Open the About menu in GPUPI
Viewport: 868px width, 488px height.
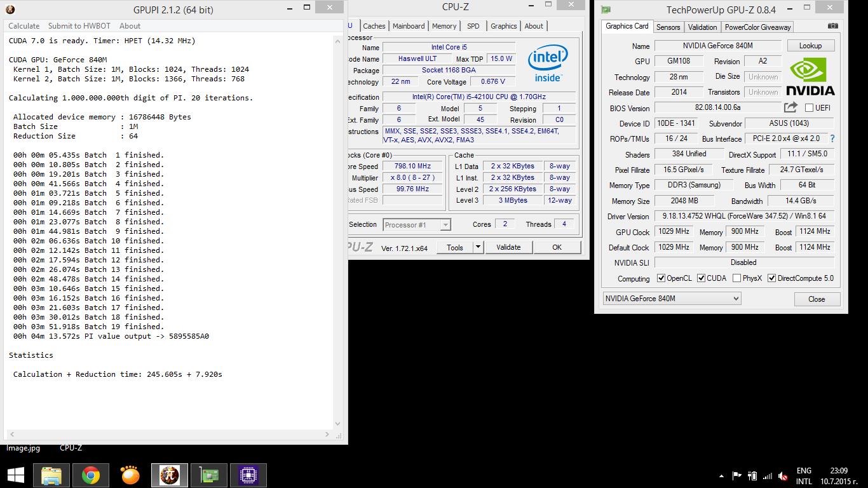(130, 26)
